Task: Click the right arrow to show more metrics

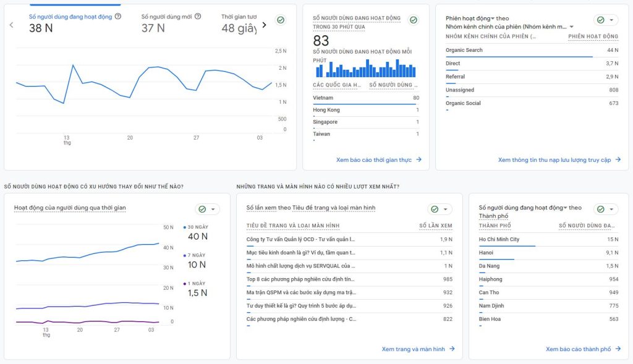Action: click(265, 25)
